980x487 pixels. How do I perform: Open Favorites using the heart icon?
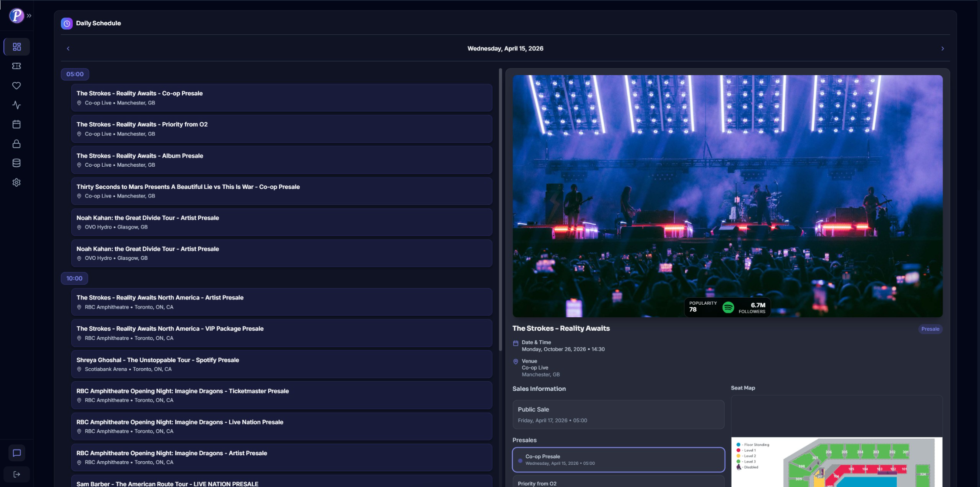pyautogui.click(x=16, y=85)
